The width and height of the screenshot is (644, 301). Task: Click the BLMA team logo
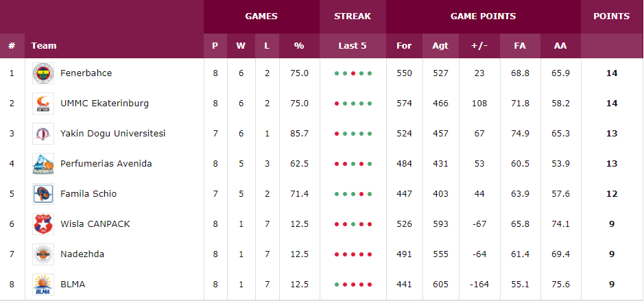tap(43, 284)
